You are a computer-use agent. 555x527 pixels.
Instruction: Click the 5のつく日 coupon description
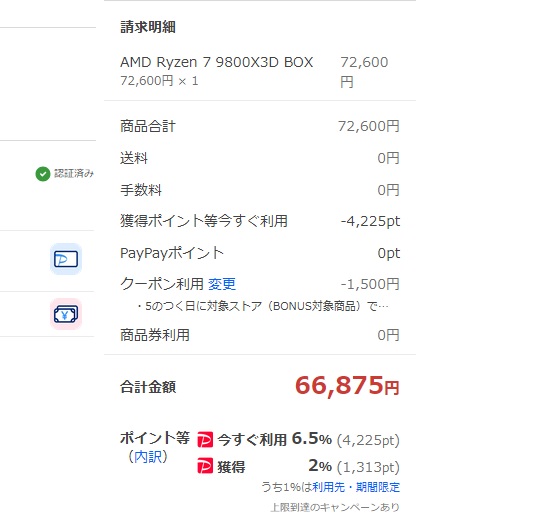tap(262, 306)
